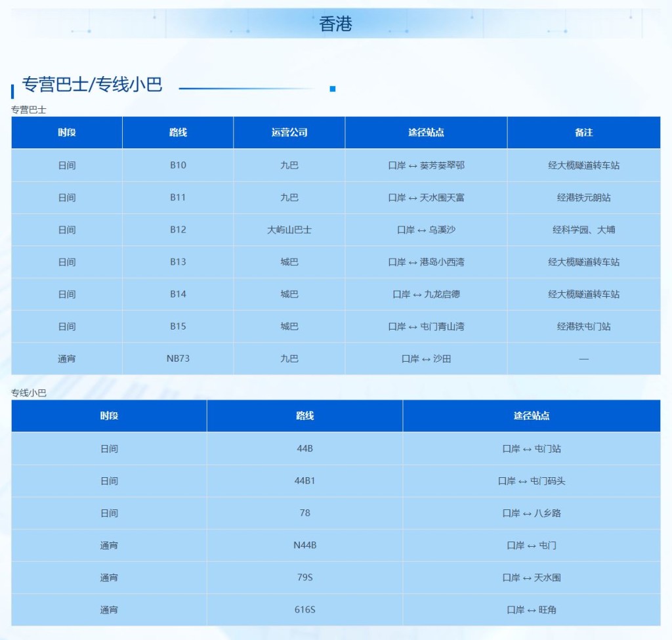Click the 通宵 cell in the 616S row
Image resolution: width=672 pixels, height=640 pixels.
pyautogui.click(x=109, y=610)
